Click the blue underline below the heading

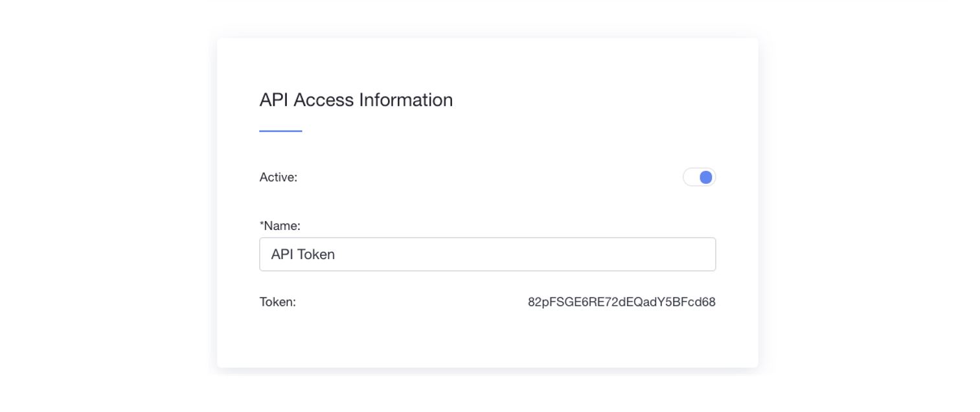tap(280, 131)
